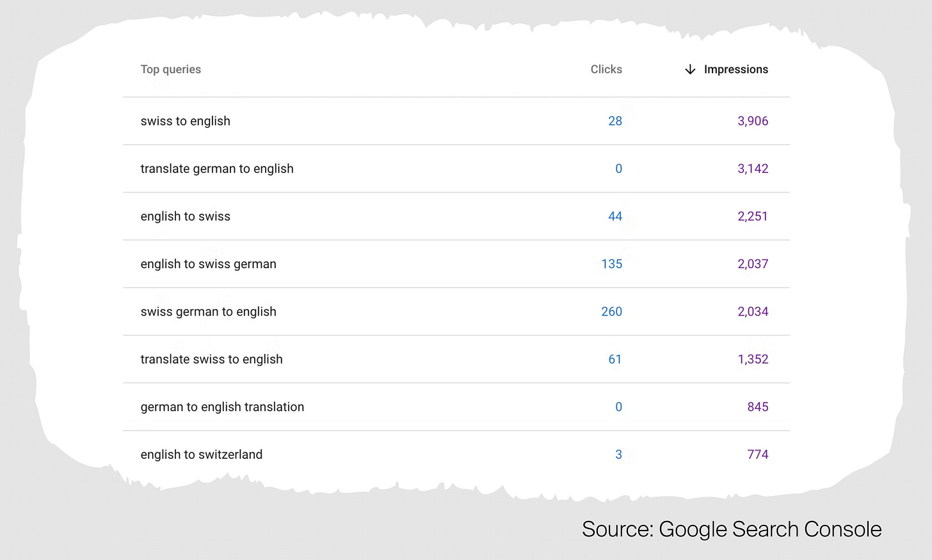Sort table by Clicks column header

pyautogui.click(x=606, y=69)
